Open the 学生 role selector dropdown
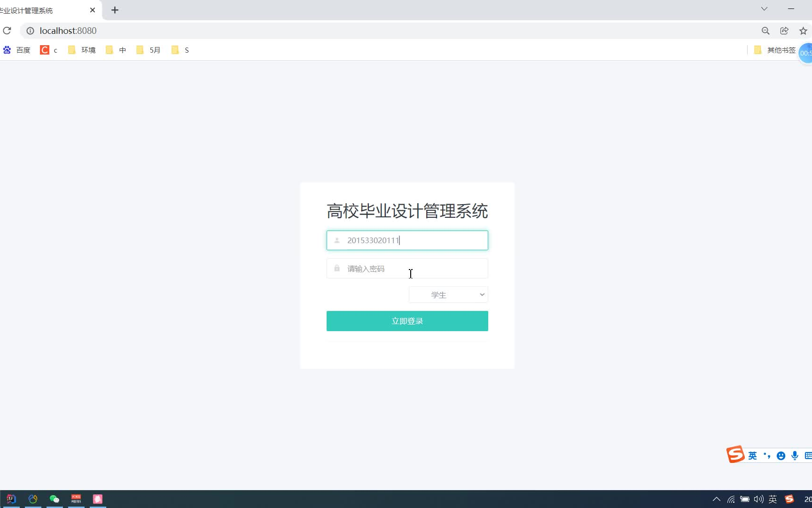Screen dimensions: 812x508 pyautogui.click(x=447, y=294)
